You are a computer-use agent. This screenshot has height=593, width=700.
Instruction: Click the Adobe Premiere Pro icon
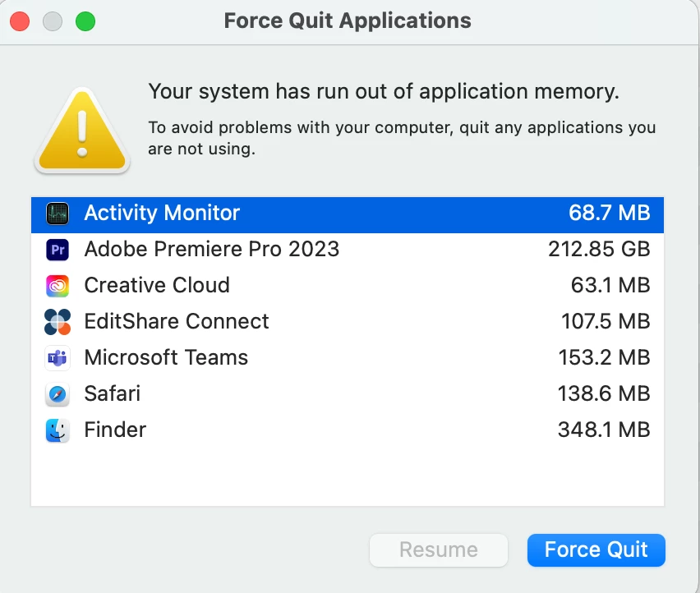(58, 250)
